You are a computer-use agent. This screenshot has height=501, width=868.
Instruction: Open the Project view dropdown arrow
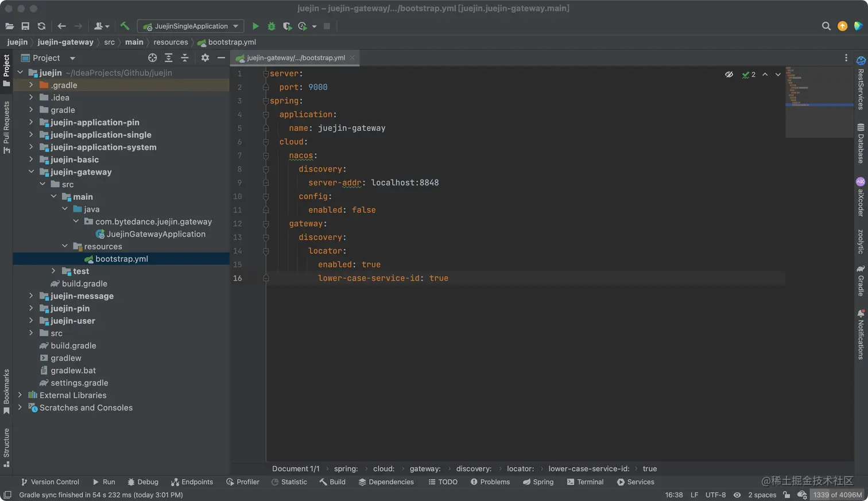[x=72, y=58]
